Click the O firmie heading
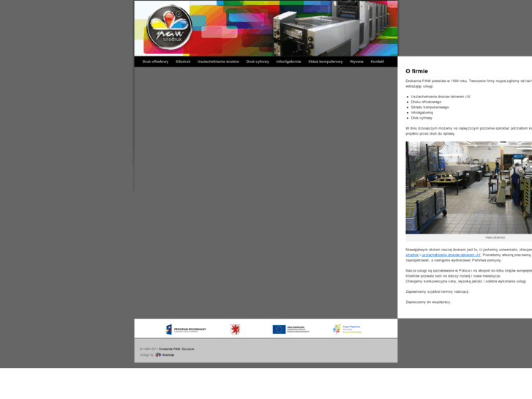The height and width of the screenshot is (399, 532). (416, 71)
